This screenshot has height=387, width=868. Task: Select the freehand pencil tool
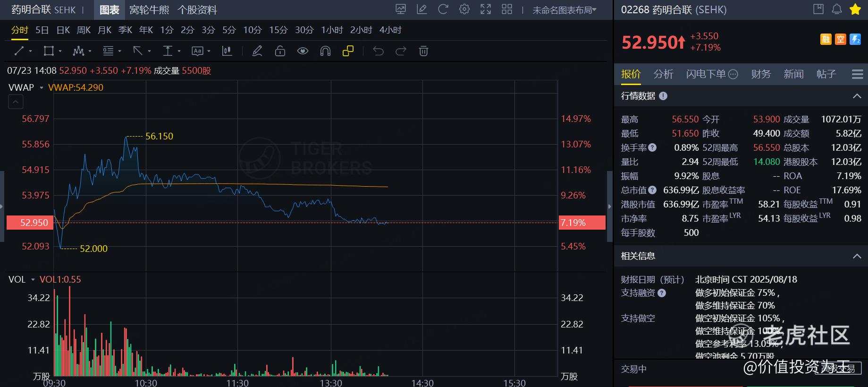(257, 51)
